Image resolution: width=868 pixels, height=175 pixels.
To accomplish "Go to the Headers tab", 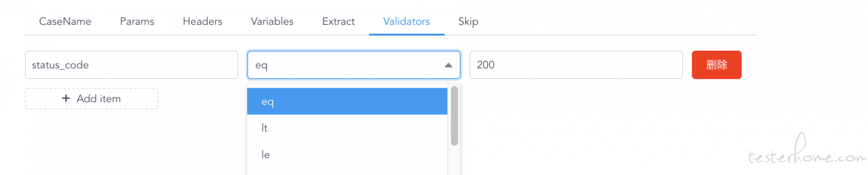I will [203, 21].
